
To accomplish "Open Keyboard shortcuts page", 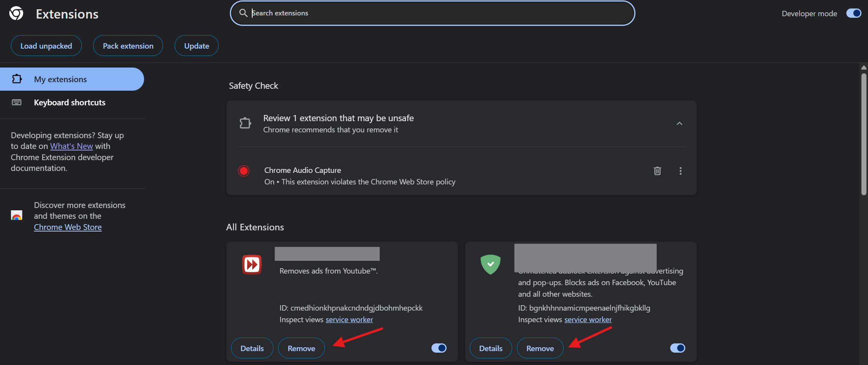I will 70,103.
